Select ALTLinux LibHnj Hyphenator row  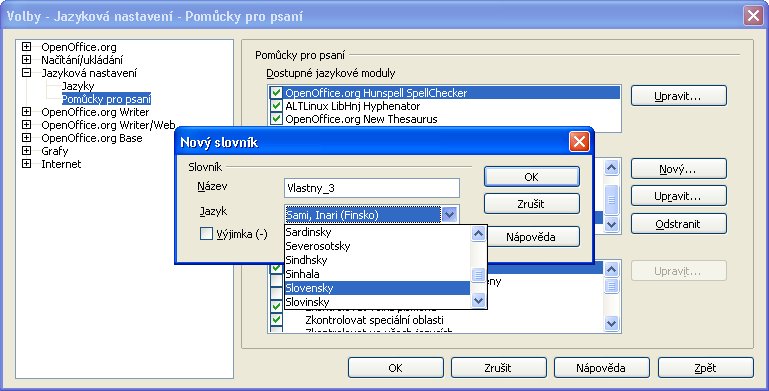point(444,106)
